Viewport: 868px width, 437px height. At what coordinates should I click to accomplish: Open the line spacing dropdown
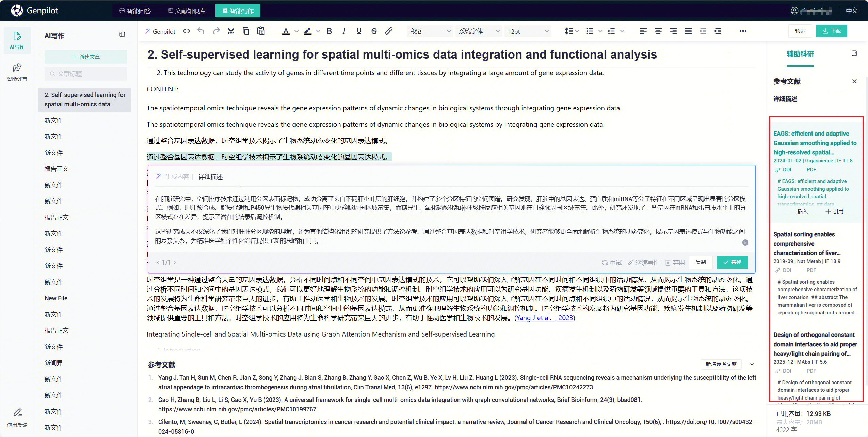click(572, 31)
